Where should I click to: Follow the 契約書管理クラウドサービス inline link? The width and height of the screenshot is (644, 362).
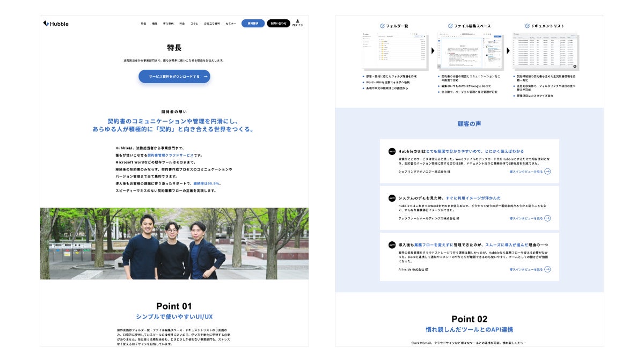coord(171,155)
